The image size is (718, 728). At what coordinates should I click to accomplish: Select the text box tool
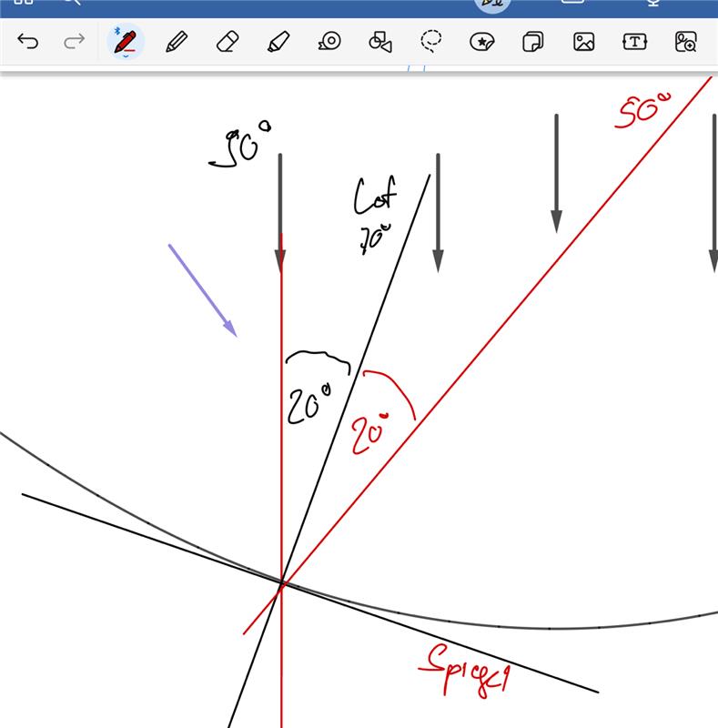(x=634, y=42)
